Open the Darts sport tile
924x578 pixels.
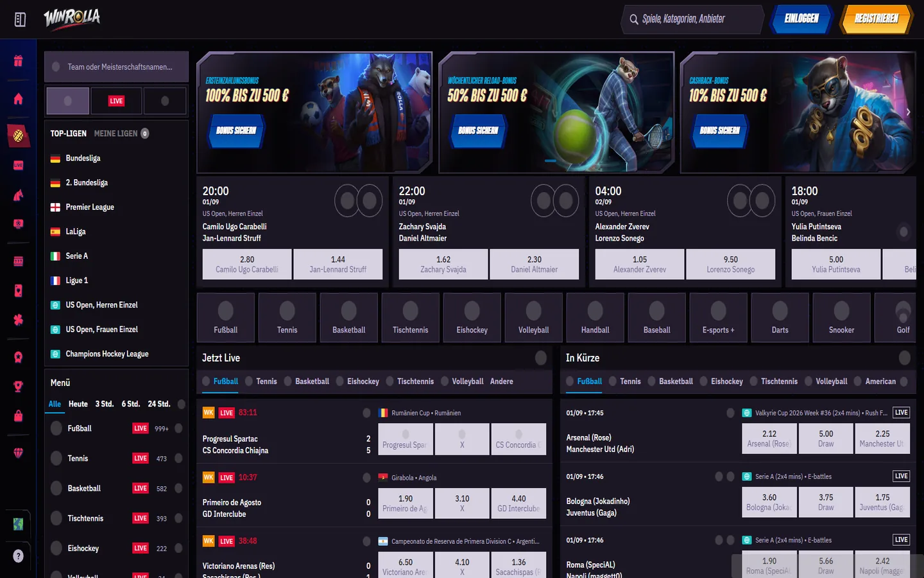780,317
